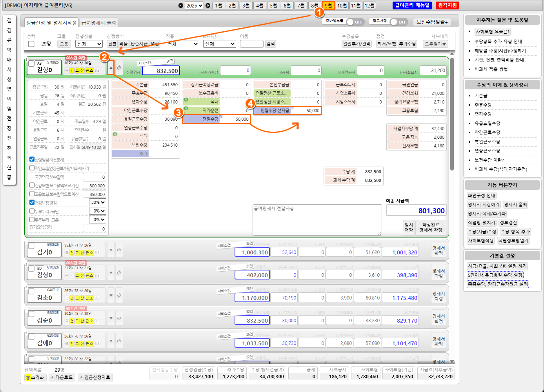Click 작성완료 명세서 확정 button
The height and width of the screenshot is (392, 544).
coord(430,227)
